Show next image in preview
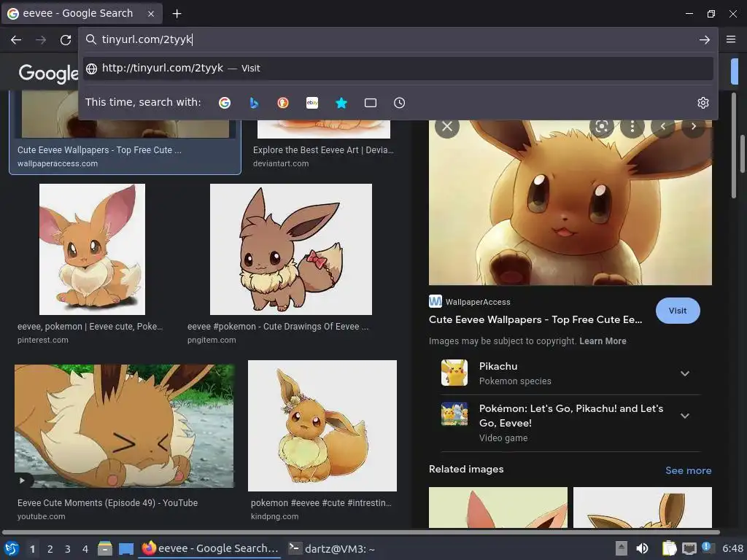Viewport: 747px width, 560px height. pos(693,126)
